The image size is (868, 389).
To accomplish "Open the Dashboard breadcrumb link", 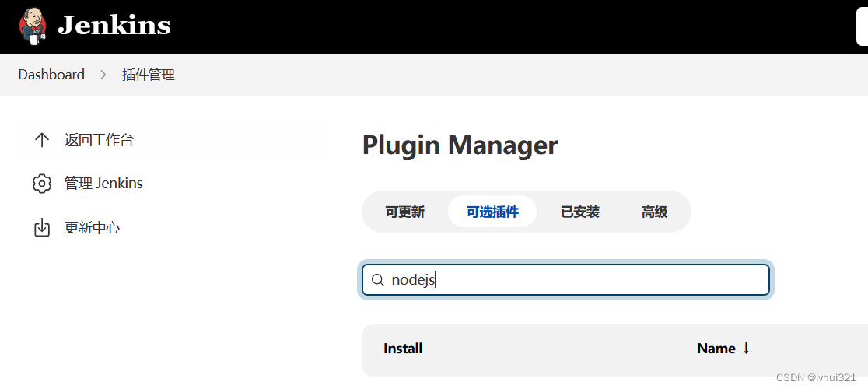I will coord(51,75).
